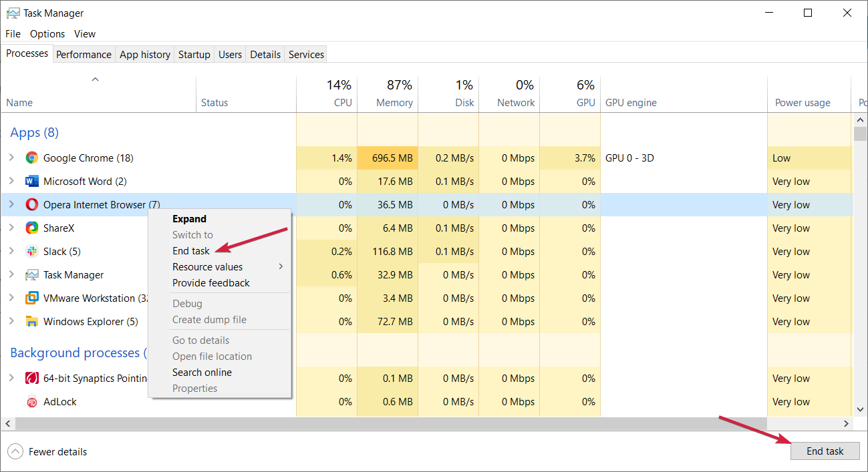This screenshot has height=472, width=868.
Task: Choose Expand in the context menu
Action: click(x=220, y=219)
